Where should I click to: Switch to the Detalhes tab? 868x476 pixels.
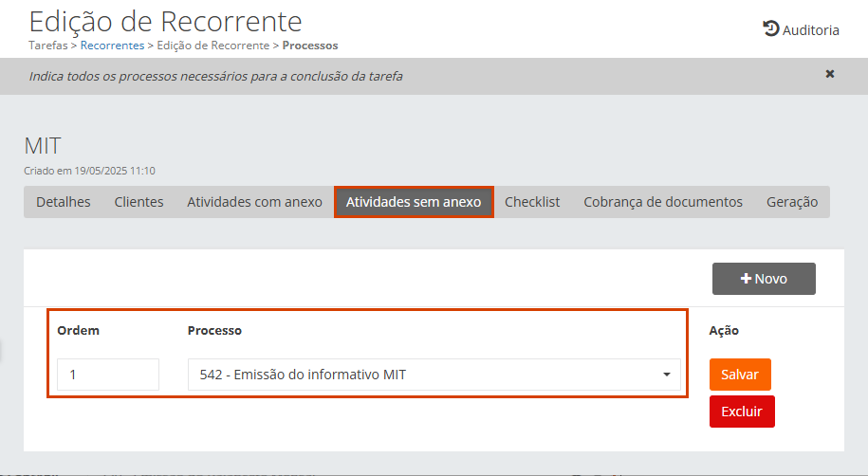click(x=64, y=202)
